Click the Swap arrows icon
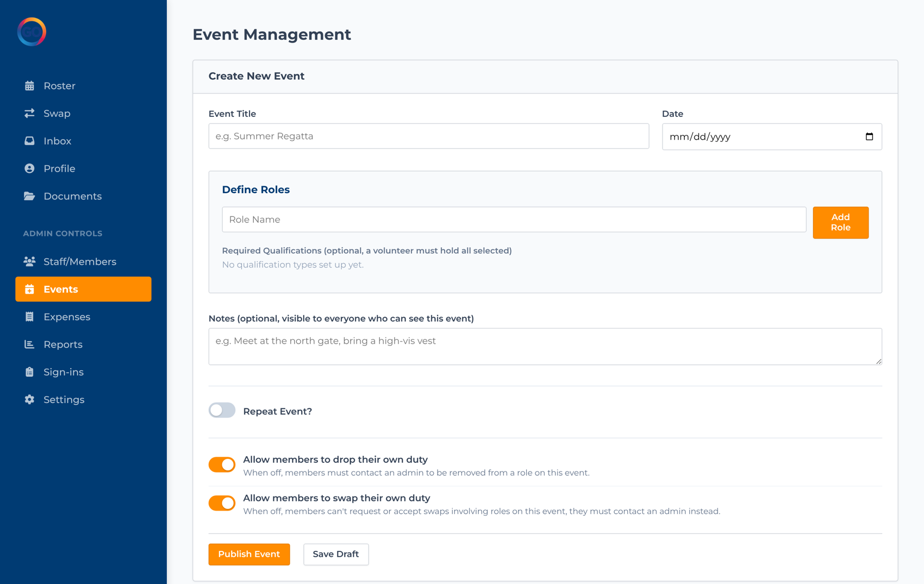 [29, 113]
